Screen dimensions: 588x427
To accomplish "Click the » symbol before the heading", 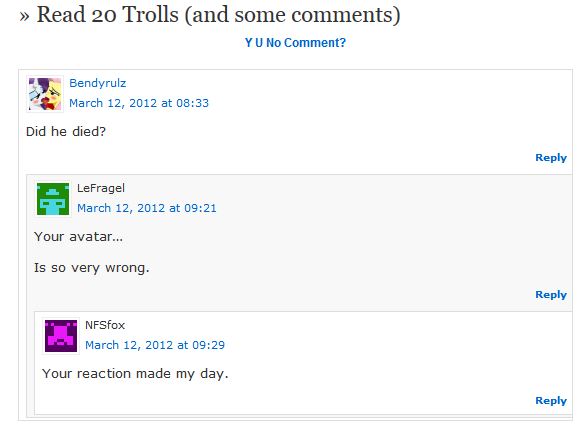I will pos(24,16).
